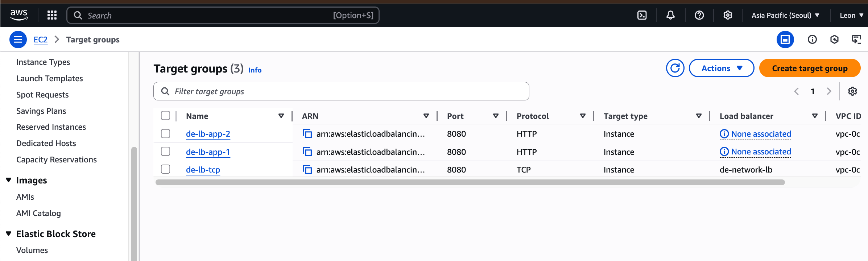The height and width of the screenshot is (261, 868).
Task: Select the de-lb-app-2 checkbox
Action: 166,134
